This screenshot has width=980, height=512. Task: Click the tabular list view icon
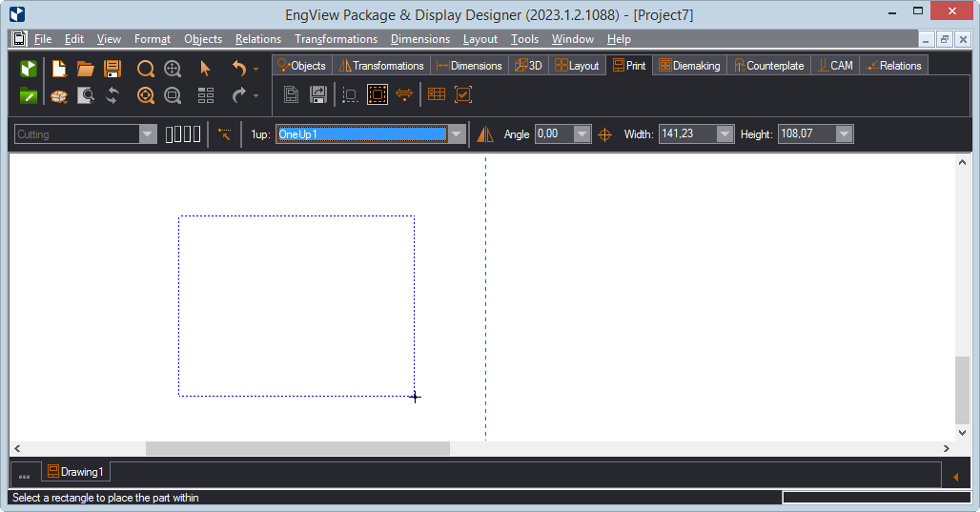point(206,95)
